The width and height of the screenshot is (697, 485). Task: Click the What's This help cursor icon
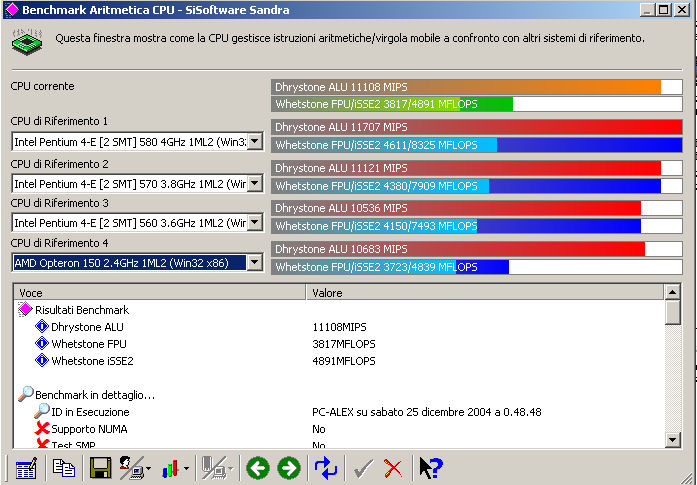(430, 468)
